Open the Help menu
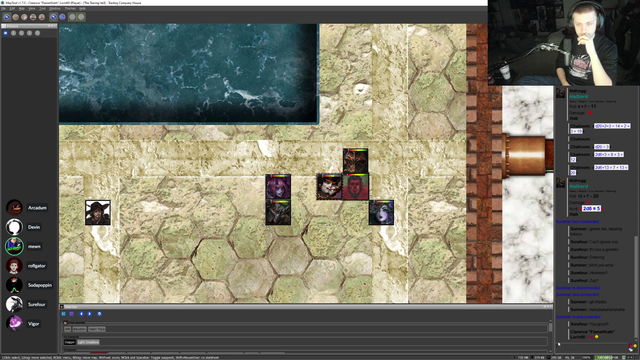 coord(82,8)
